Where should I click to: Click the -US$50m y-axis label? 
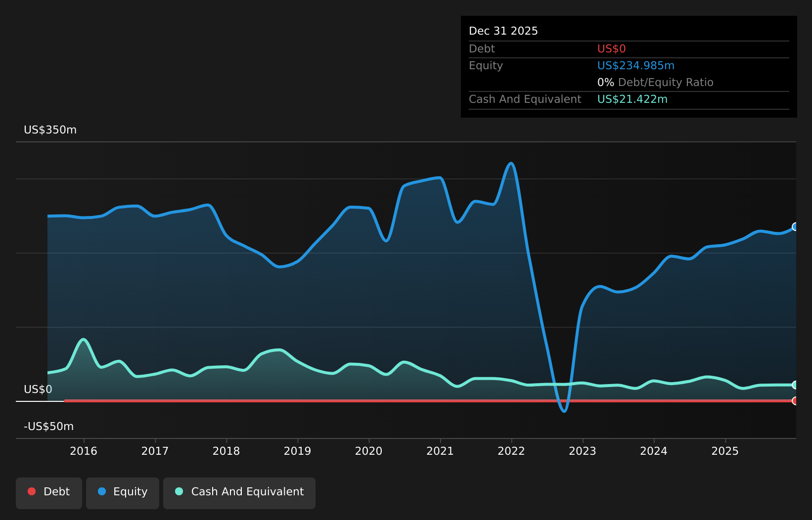pyautogui.click(x=48, y=427)
